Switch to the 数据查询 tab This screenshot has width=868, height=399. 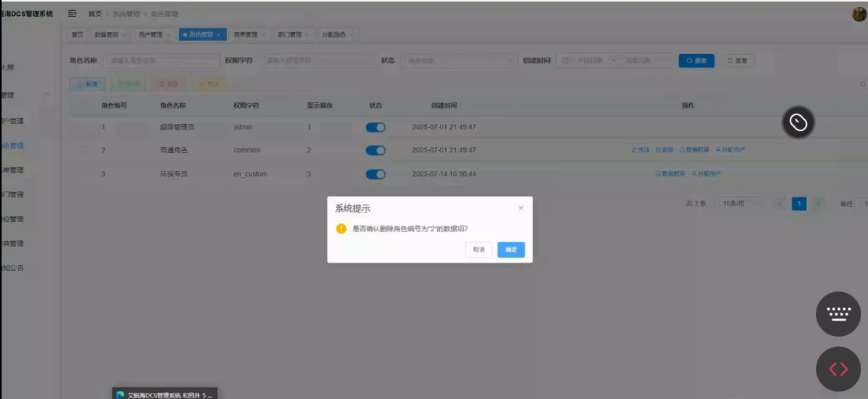coord(109,34)
